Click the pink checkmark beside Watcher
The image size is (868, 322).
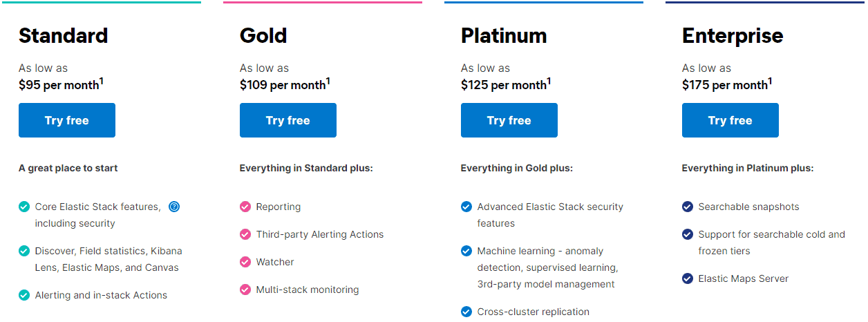[x=245, y=262]
